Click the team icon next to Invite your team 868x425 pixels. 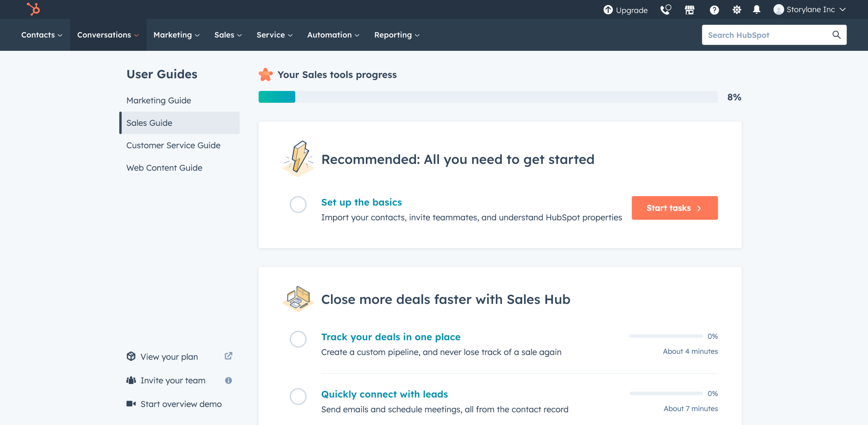coord(131,380)
